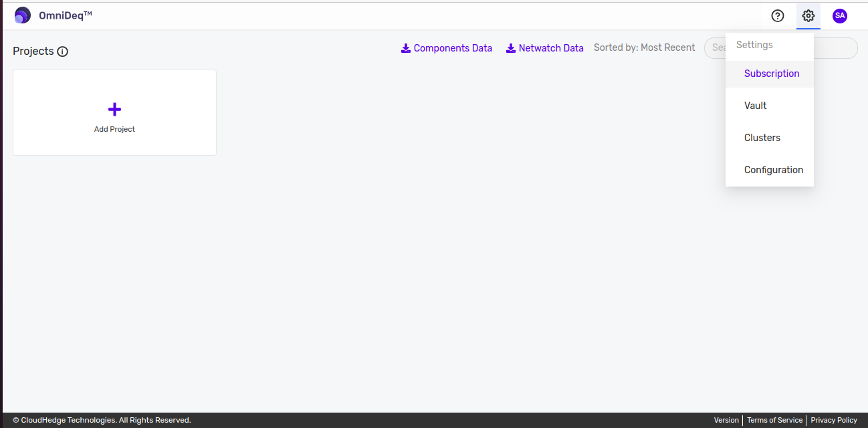Click Version in the footer
Viewport: 868px width, 428px height.
coord(726,420)
